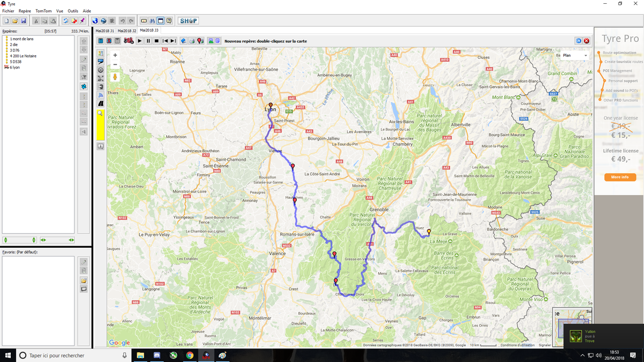Image resolution: width=644 pixels, height=362 pixels.
Task: Switch to the Mai2018 J1 tab
Action: click(x=105, y=31)
